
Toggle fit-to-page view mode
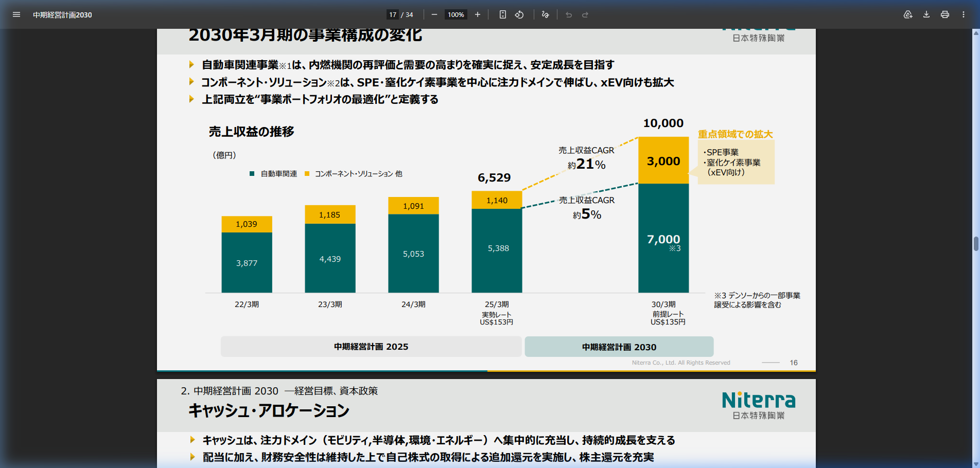(x=502, y=14)
